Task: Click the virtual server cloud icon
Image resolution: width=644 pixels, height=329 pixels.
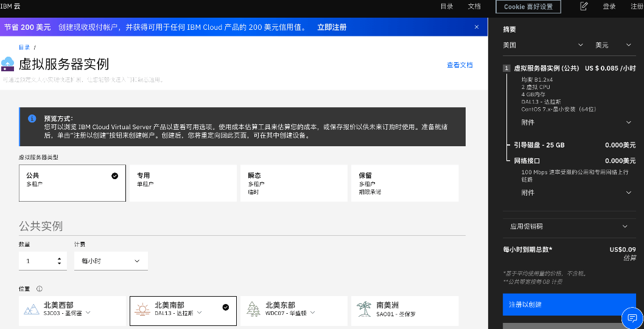Action: (8, 64)
